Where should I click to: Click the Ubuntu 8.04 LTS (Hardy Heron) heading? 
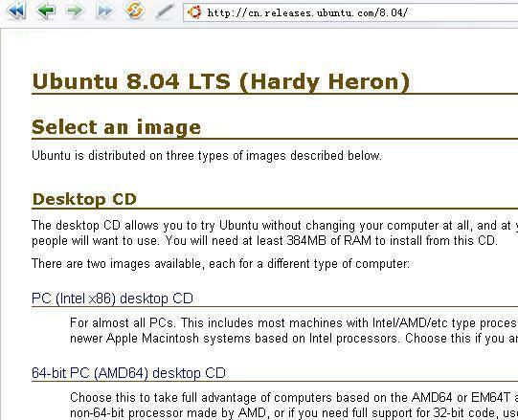[220, 81]
